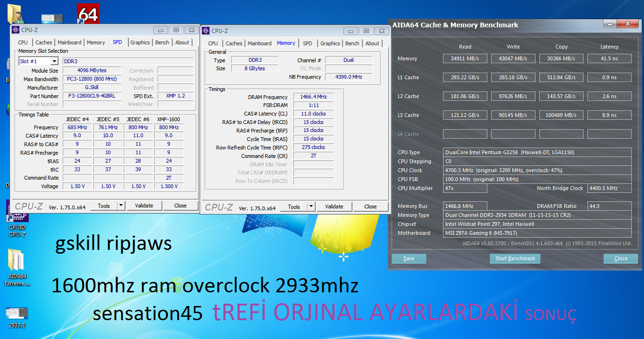Switch to Memory tab in SPD window

(x=96, y=42)
